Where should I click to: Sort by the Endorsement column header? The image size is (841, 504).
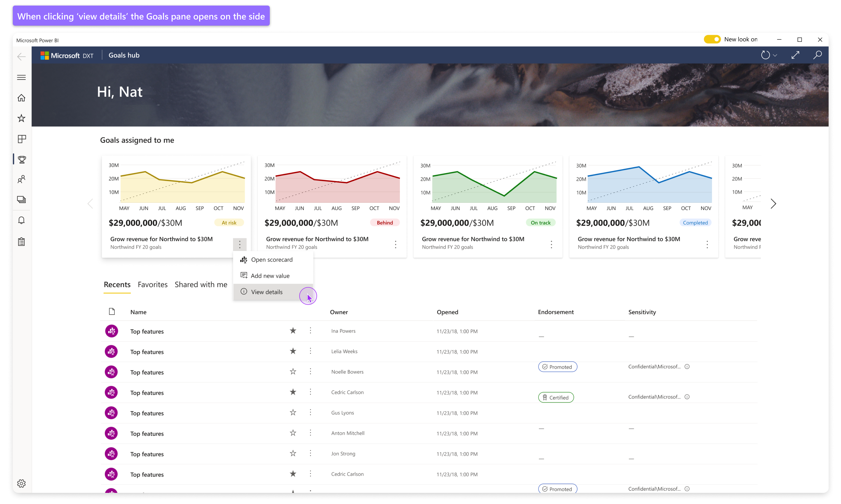[x=555, y=312]
